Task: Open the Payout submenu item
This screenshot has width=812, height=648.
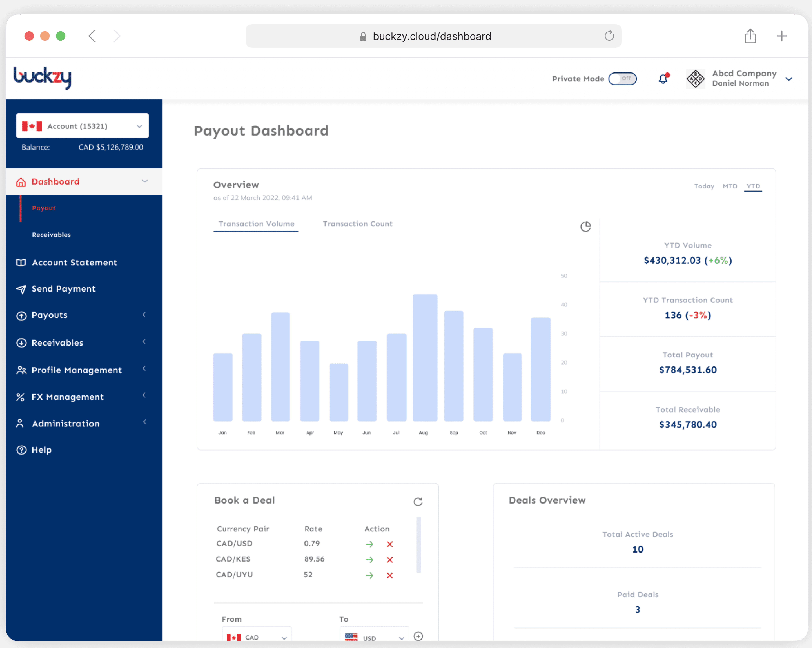Action: pyautogui.click(x=44, y=208)
